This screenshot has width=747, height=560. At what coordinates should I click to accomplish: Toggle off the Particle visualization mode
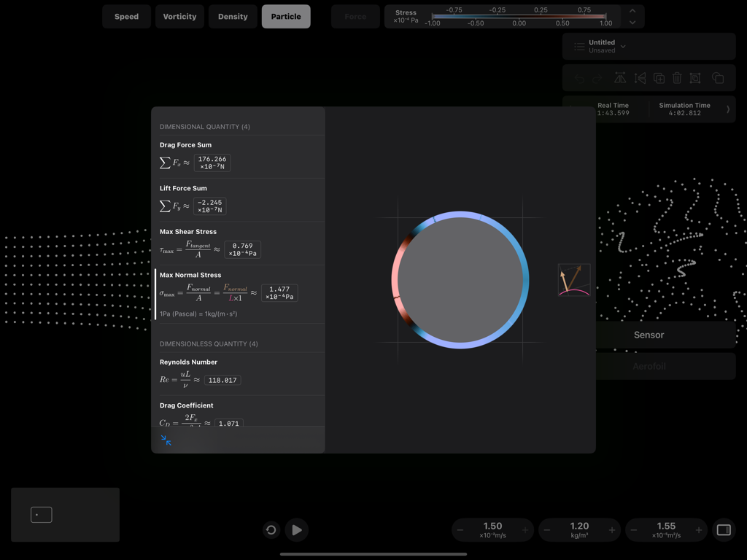pos(285,15)
